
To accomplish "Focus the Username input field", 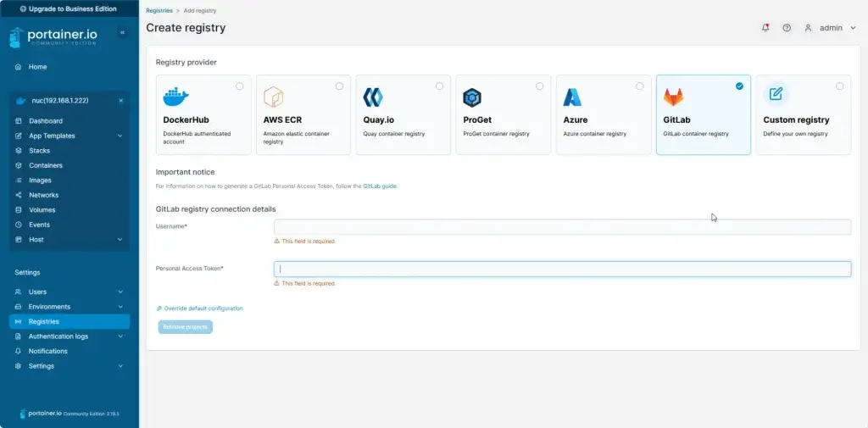I will 563,227.
